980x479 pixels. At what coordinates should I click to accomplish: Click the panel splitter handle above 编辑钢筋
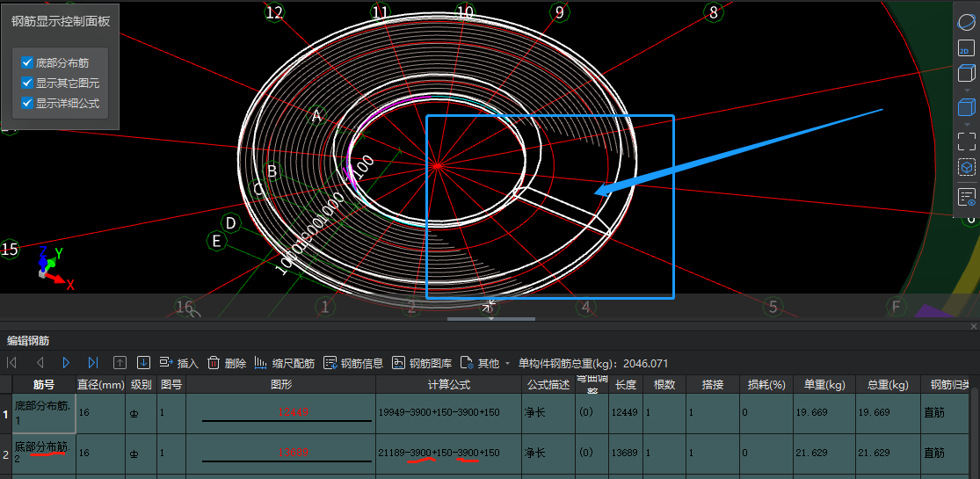pos(490,319)
